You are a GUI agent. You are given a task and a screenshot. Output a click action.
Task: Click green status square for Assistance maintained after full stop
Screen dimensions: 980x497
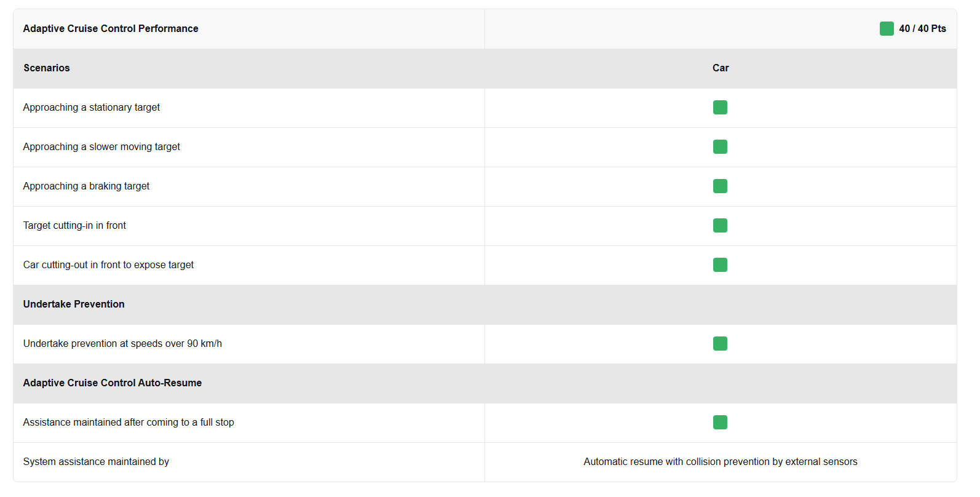[720, 422]
